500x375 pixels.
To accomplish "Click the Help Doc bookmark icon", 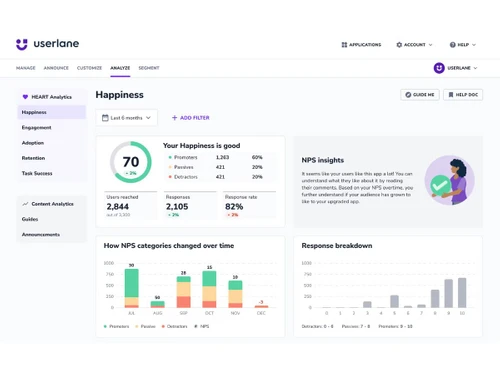I will 451,95.
